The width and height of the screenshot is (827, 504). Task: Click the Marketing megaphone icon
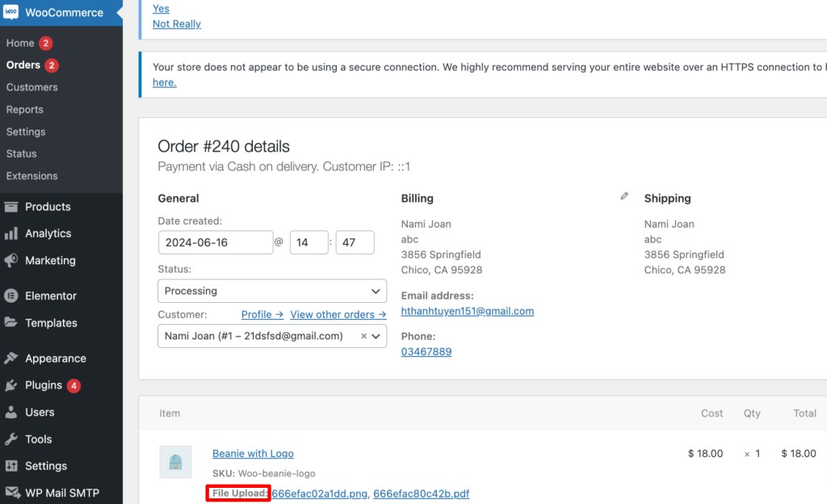[11, 260]
